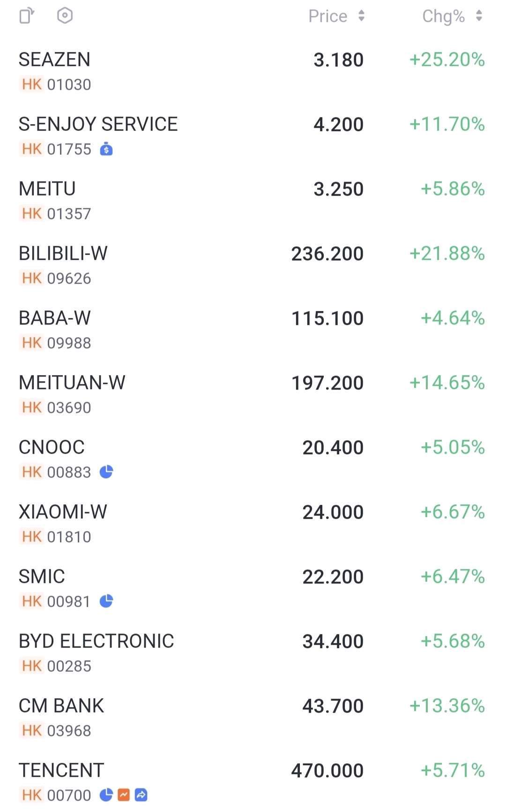Open BYD ELECTRONIC stock entry
506x812 pixels.
tap(253, 653)
